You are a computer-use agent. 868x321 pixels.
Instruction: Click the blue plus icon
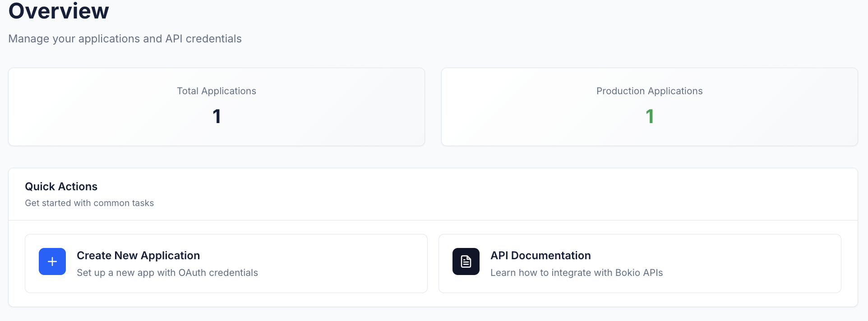[x=52, y=261]
